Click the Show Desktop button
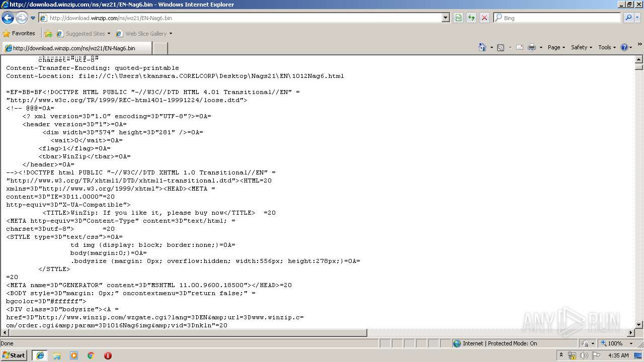Viewport: 644px width, 362px height. (x=639, y=355)
